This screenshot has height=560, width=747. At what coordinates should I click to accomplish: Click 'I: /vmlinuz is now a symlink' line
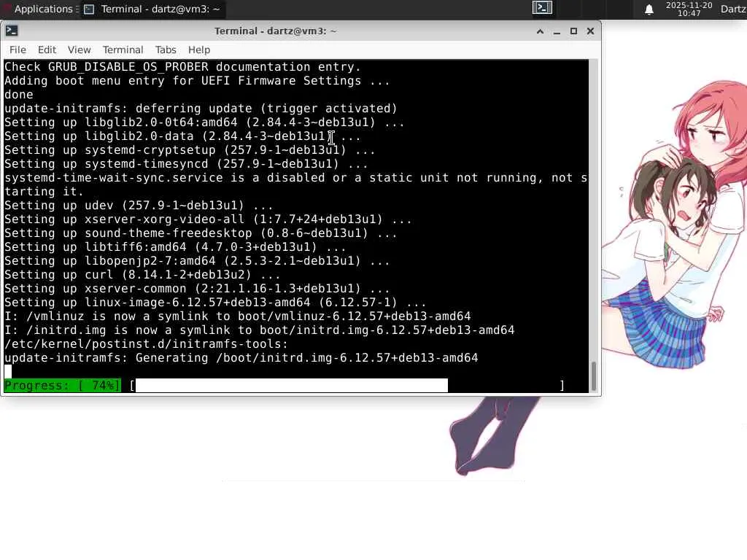(x=237, y=316)
